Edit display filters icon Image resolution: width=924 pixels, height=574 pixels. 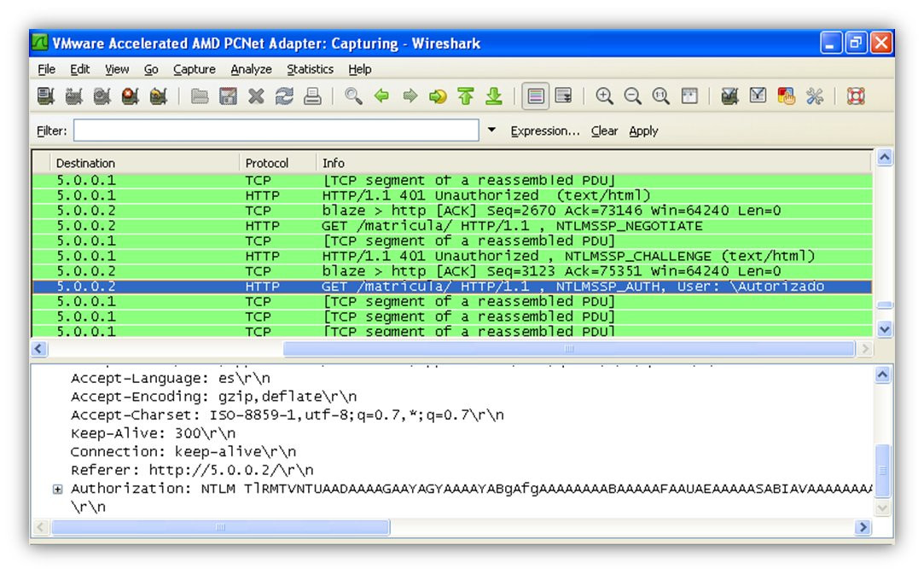(x=758, y=96)
